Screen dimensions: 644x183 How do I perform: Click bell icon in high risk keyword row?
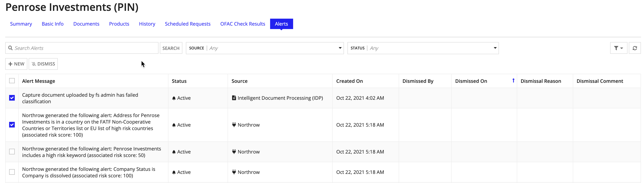(x=174, y=152)
